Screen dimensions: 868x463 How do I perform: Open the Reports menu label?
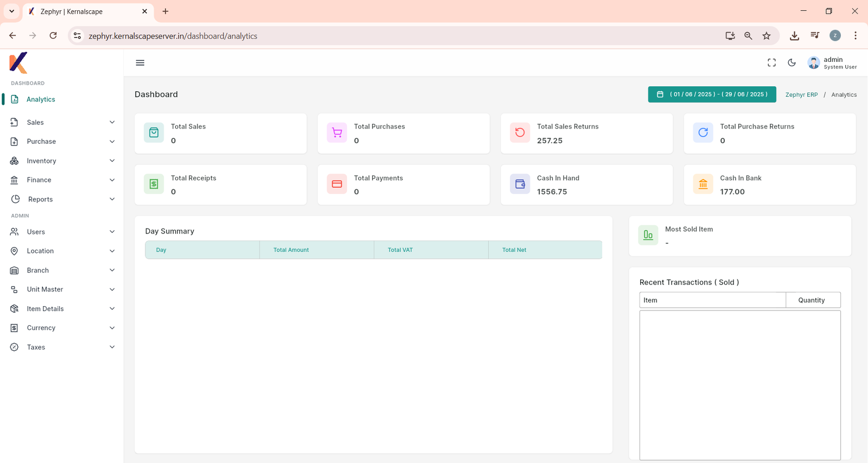pyautogui.click(x=40, y=199)
